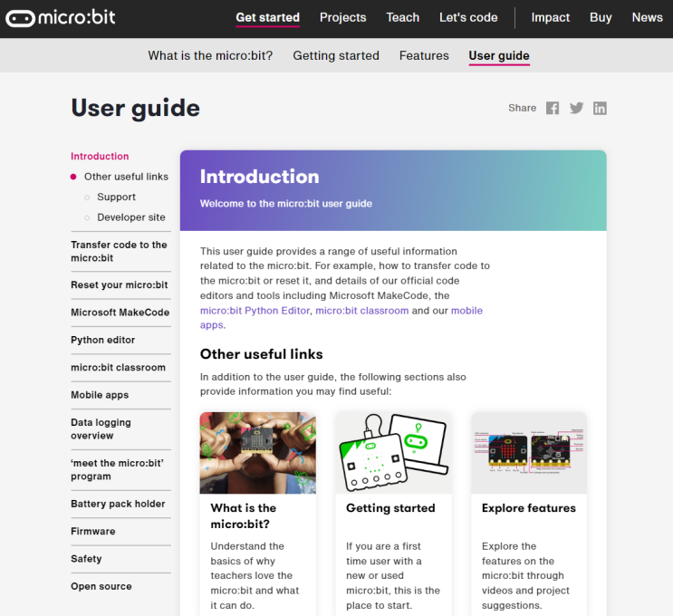Open the Projects menu
The width and height of the screenshot is (673, 616).
click(343, 17)
